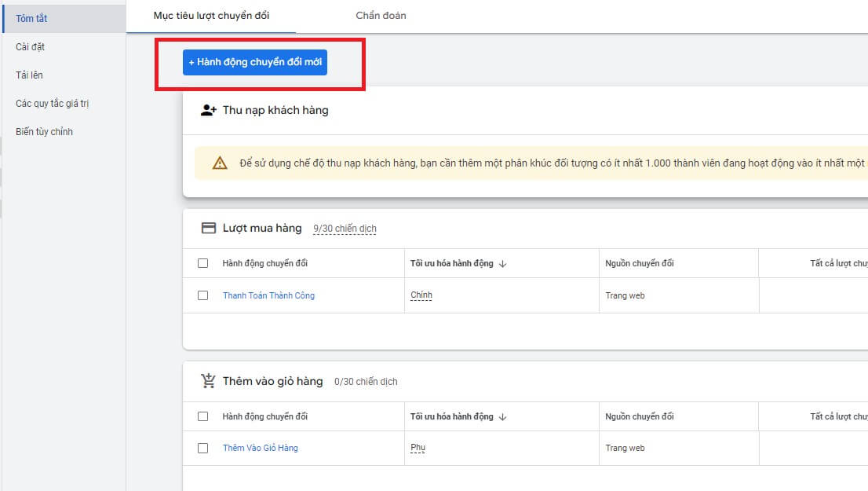Viewport: 868px width, 491px height.
Task: Click the person-add icon beside Thu nạp khách hàng
Action: tap(208, 111)
